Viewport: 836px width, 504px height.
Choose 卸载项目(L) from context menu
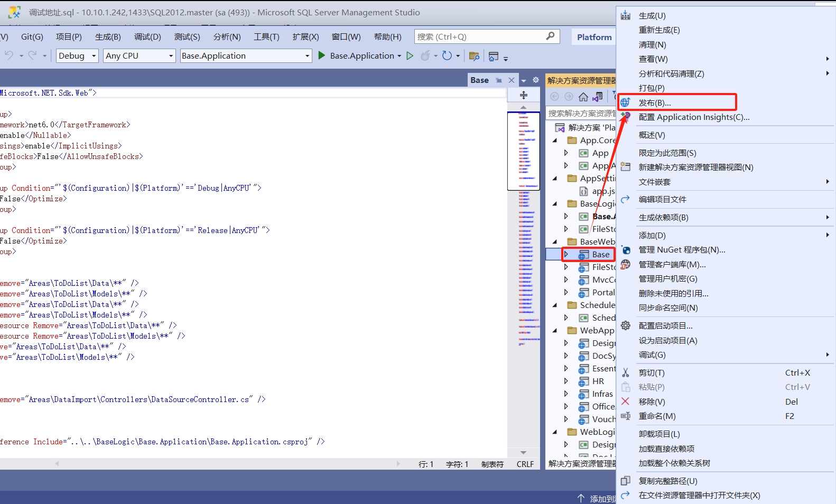[659, 434]
